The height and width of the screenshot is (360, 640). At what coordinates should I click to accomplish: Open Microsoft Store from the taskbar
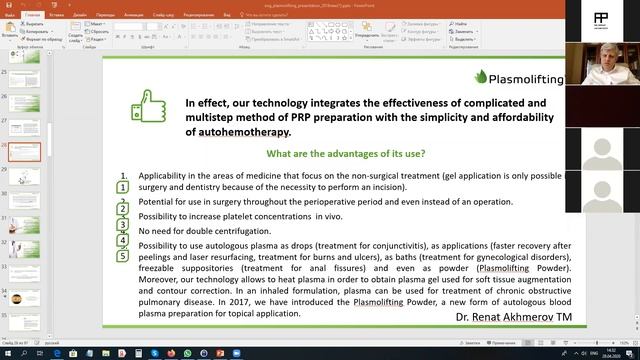click(x=73, y=353)
